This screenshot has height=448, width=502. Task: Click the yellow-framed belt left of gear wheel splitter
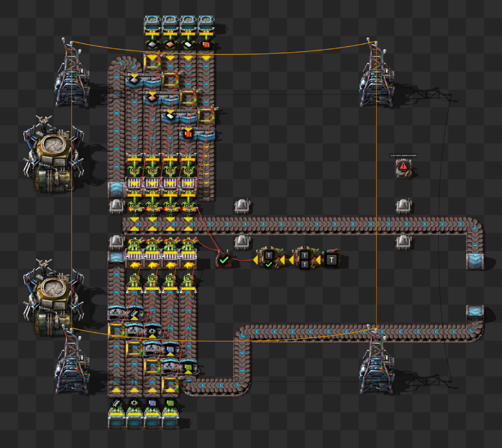pos(116,331)
